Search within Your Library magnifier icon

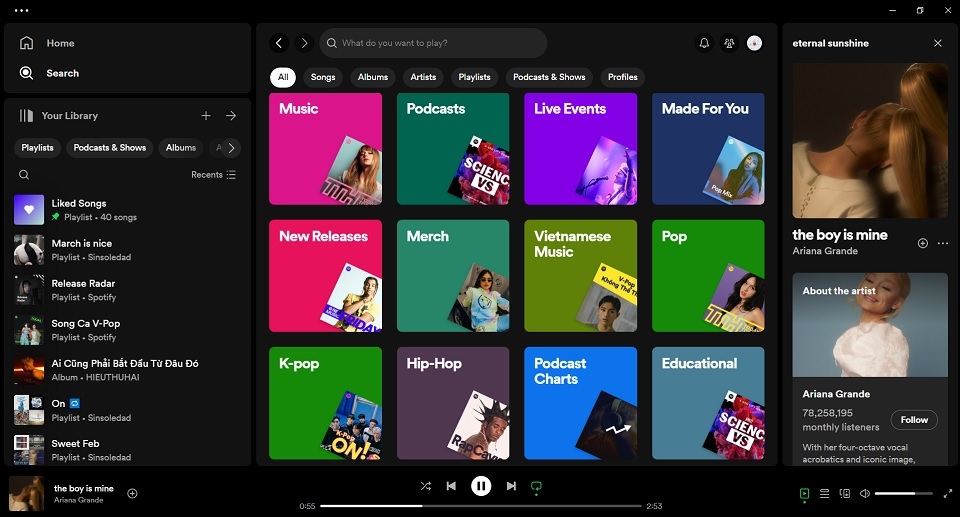pyautogui.click(x=24, y=175)
